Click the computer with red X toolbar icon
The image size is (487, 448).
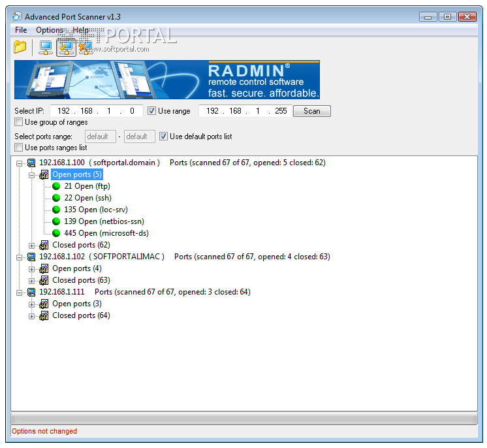tap(85, 48)
